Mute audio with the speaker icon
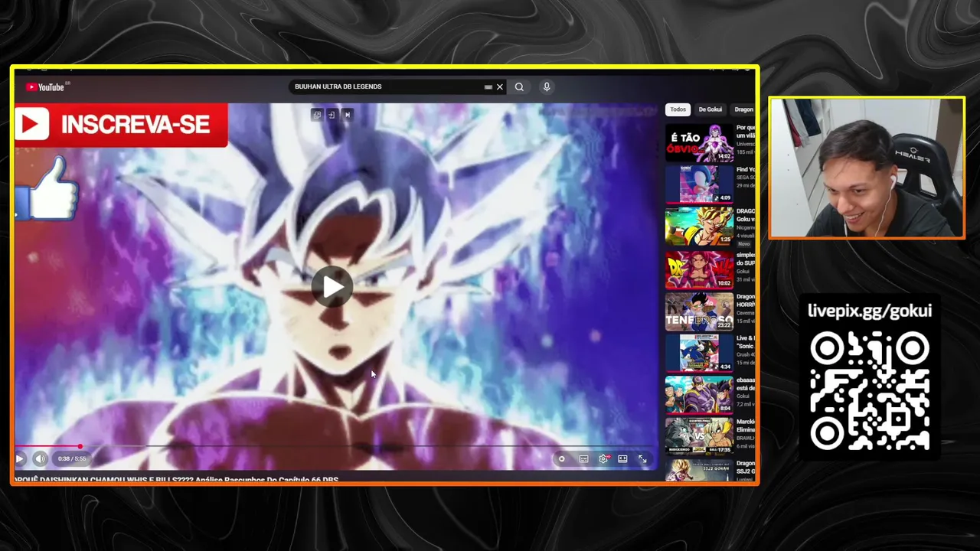Image resolution: width=980 pixels, height=551 pixels. [41, 459]
